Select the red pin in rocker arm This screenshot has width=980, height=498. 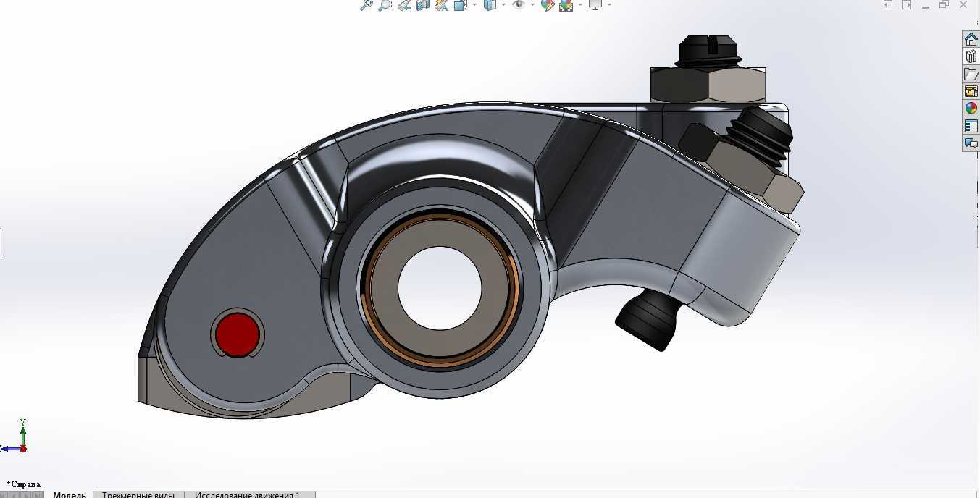238,334
